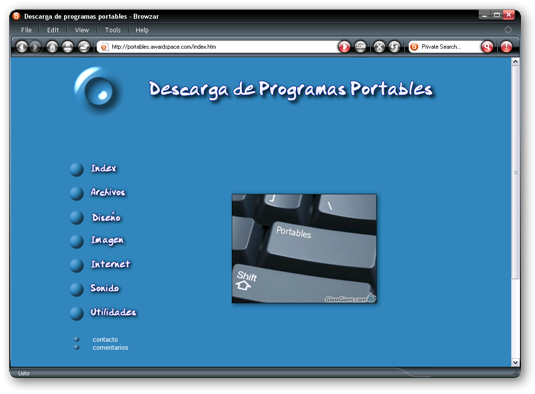Click the keyboard icon beside address bar
Screen dimensions: 535x394
click(x=360, y=47)
